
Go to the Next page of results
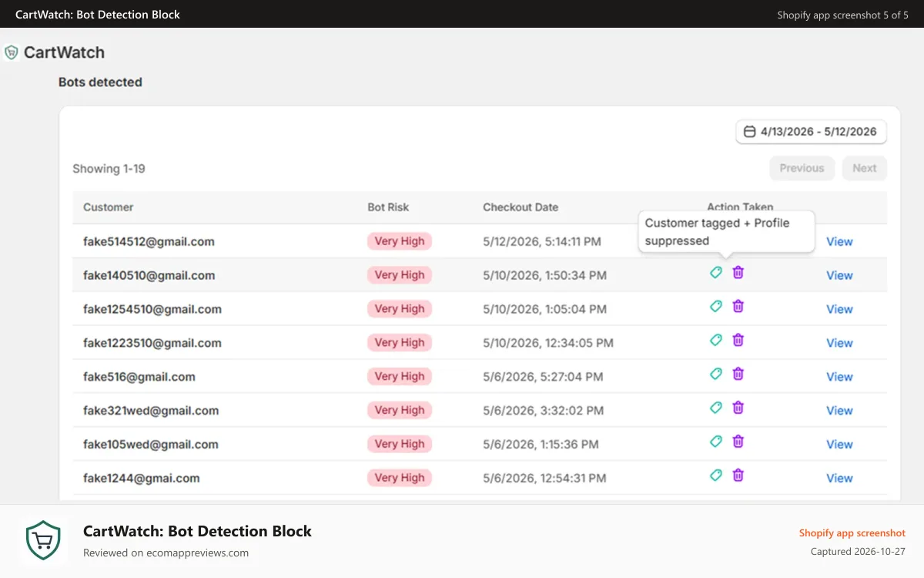pos(864,168)
